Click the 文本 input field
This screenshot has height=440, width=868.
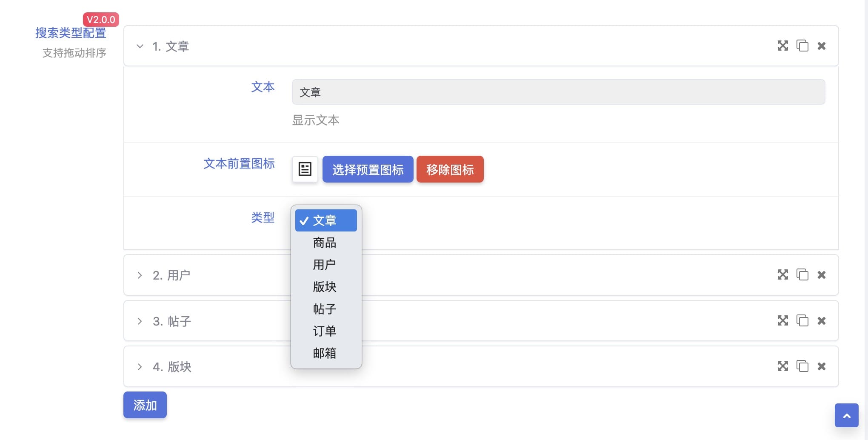pos(558,92)
